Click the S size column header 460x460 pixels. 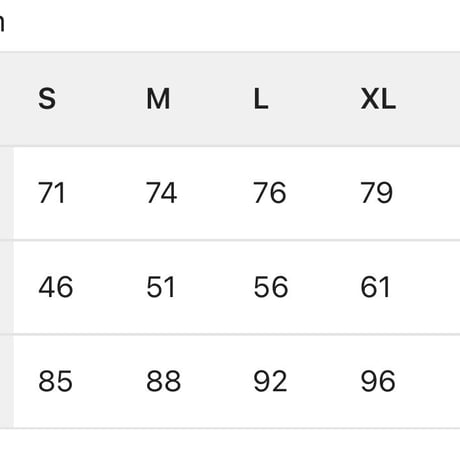click(x=47, y=99)
